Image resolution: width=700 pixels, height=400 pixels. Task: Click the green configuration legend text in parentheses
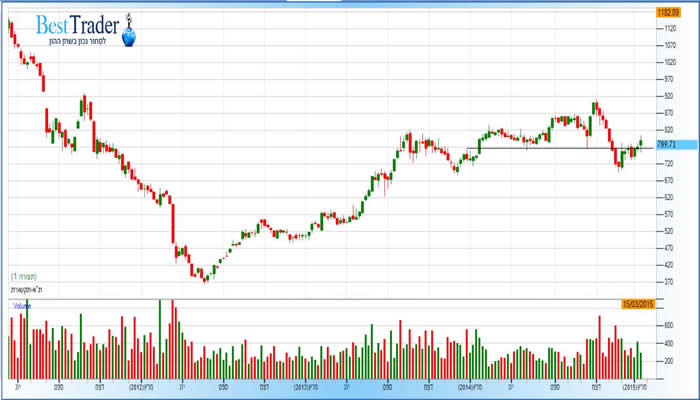[x=25, y=275]
